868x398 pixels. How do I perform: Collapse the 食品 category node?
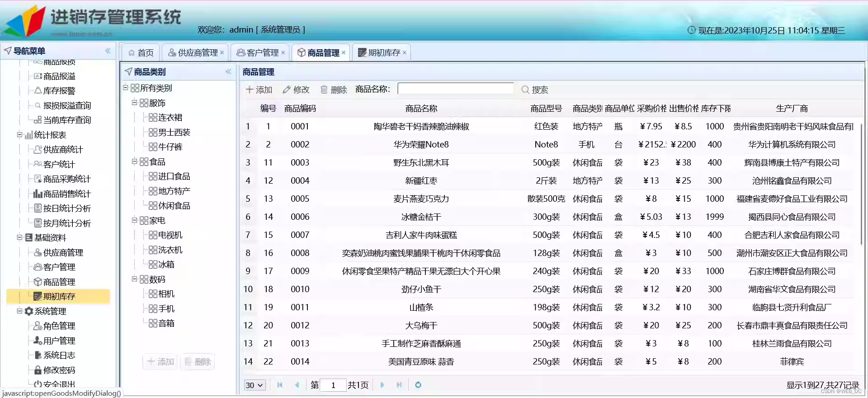134,161
